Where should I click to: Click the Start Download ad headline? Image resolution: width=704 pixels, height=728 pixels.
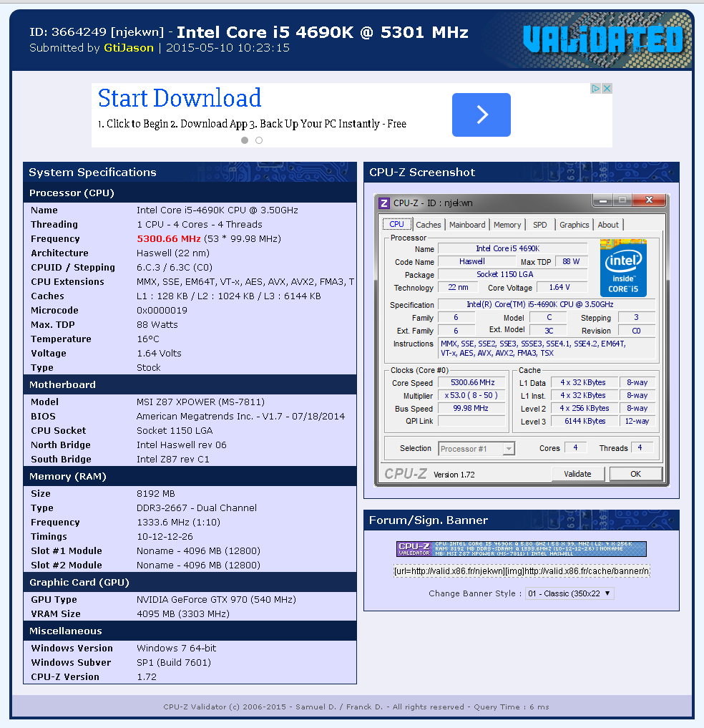[180, 98]
